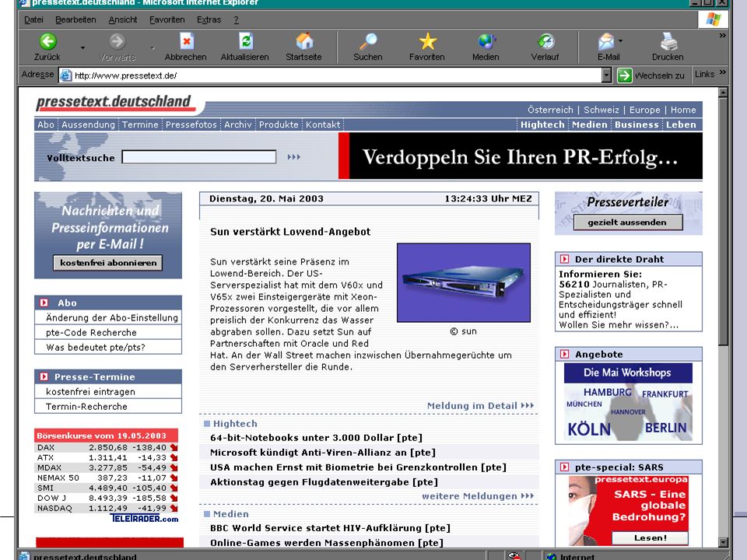The image size is (747, 560).
Task: Click the address bar URL field
Action: pos(336,75)
